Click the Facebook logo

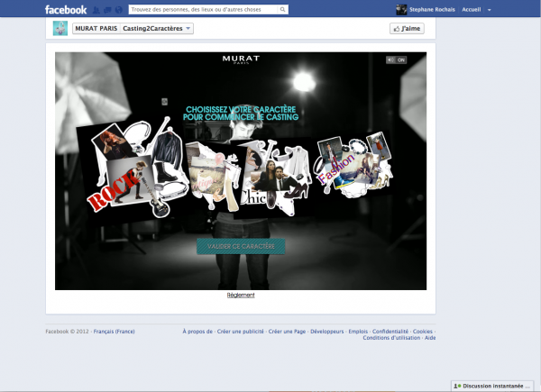tap(66, 10)
